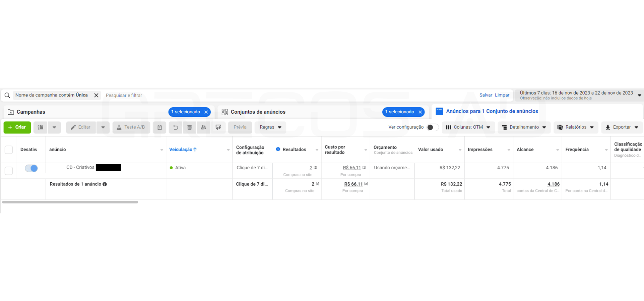Open the Detalhamento dropdown
The image size is (644, 301).
pos(524,127)
